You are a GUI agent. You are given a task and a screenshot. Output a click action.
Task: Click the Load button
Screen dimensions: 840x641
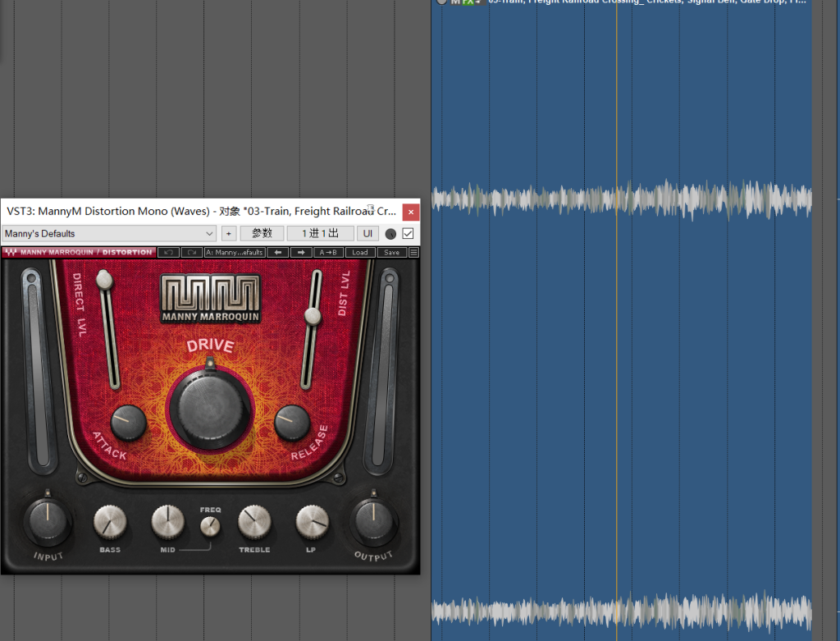click(360, 253)
